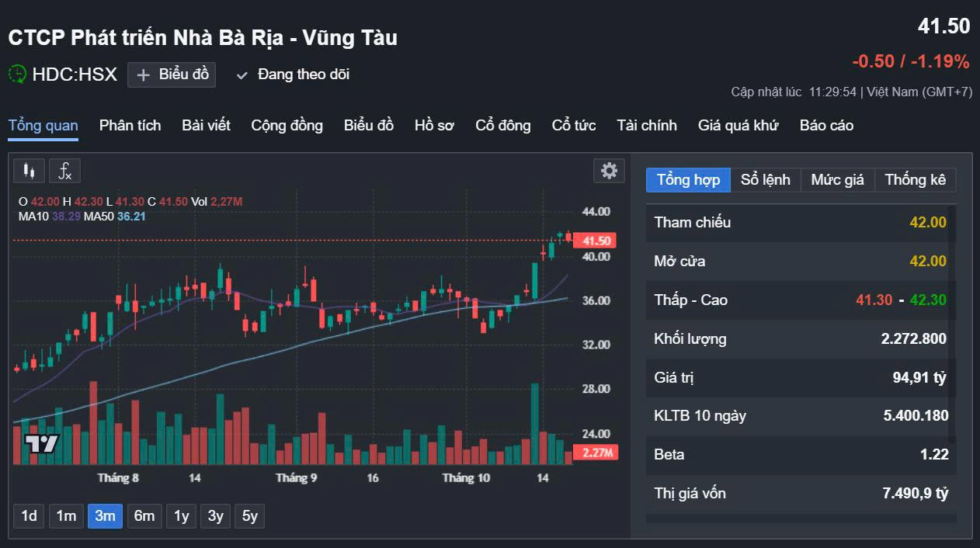Switch to the Mức giá panel tab
This screenshot has height=548, width=980.
tap(837, 180)
